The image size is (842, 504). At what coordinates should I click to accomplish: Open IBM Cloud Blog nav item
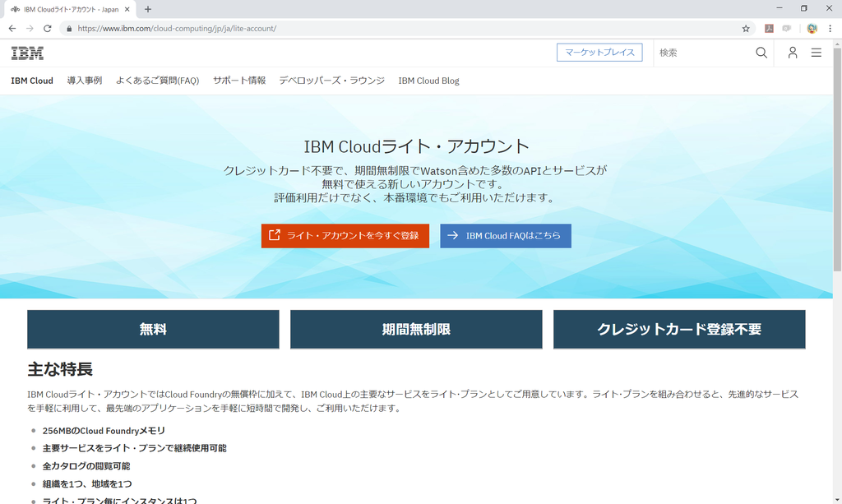(428, 81)
